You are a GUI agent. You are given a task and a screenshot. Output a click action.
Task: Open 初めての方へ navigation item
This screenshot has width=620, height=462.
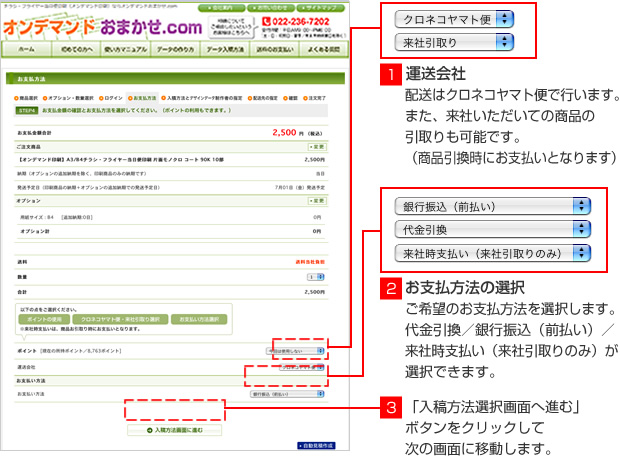(76, 49)
